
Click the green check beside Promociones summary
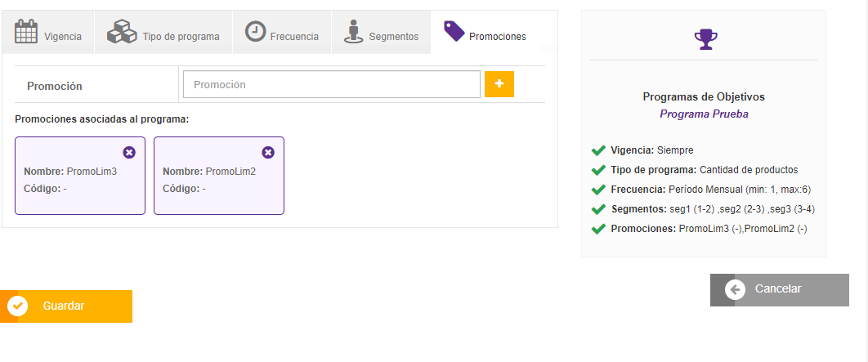click(598, 229)
